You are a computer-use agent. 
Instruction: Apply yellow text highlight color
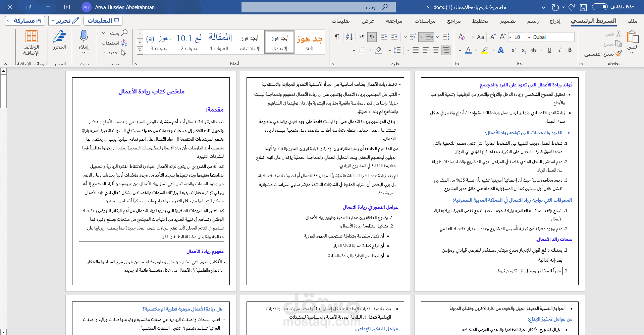[x=485, y=50]
